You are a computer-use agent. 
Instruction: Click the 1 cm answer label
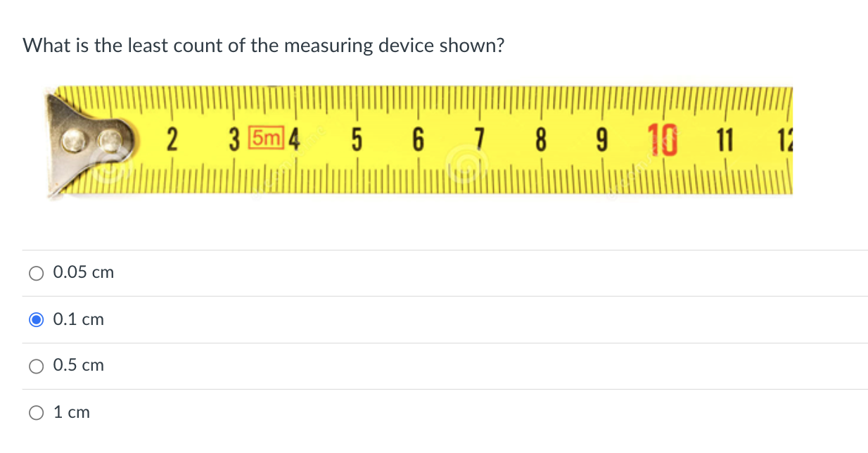click(x=71, y=412)
